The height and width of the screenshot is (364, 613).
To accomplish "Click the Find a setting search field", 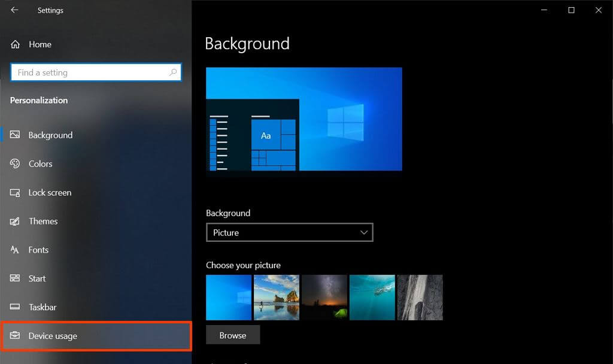I will point(96,72).
